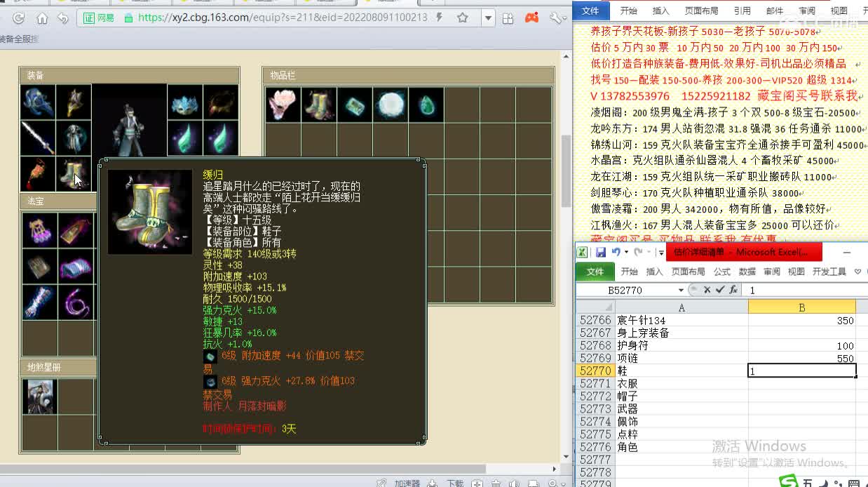Select the right green feather accessory slot
This screenshot has width=868, height=487.
(x=221, y=138)
